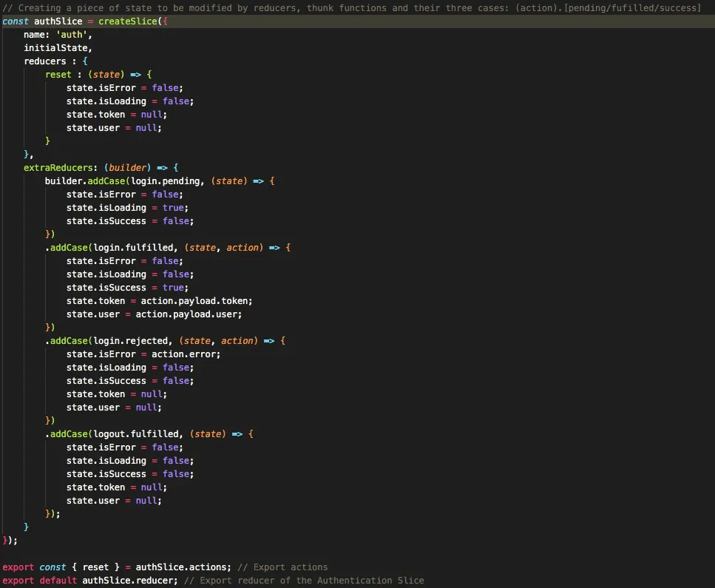Click the createSlice function call
The width and height of the screenshot is (715, 588).
127,21
